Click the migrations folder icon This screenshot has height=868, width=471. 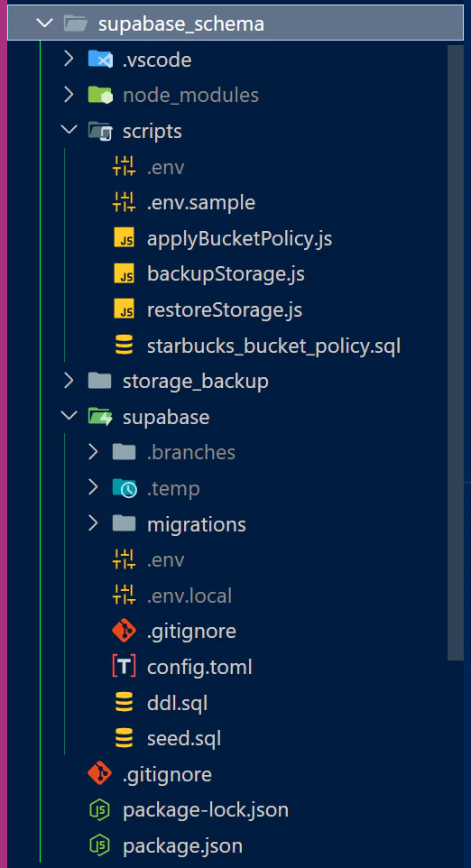coord(124,523)
